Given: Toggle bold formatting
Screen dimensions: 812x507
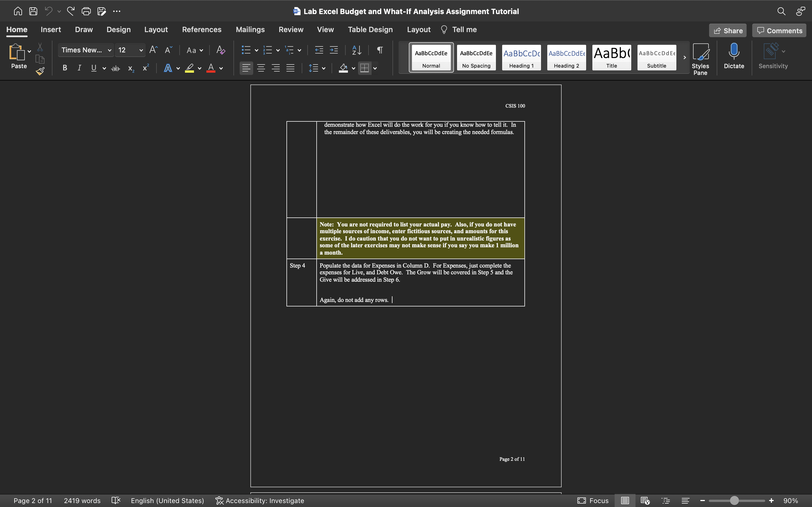Looking at the screenshot, I should tap(65, 68).
